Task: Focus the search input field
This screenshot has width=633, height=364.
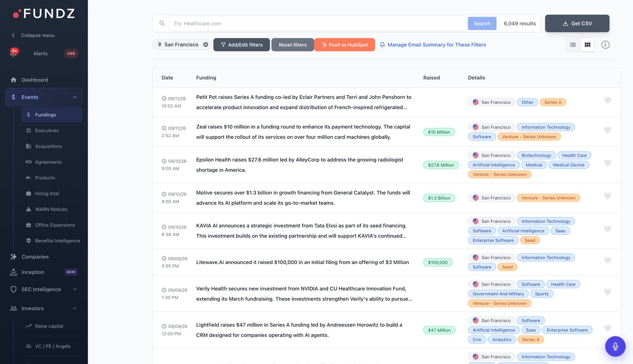Action: [x=318, y=23]
